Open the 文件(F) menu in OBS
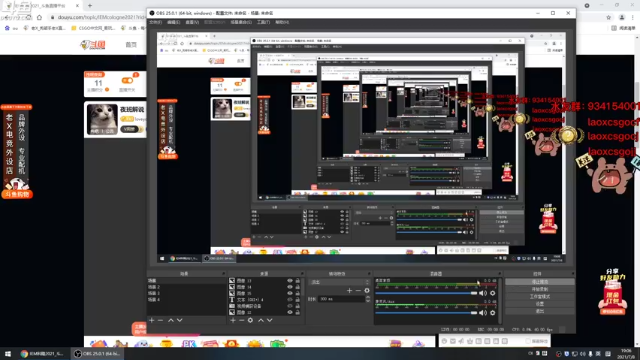640x360 pixels. (156, 22)
